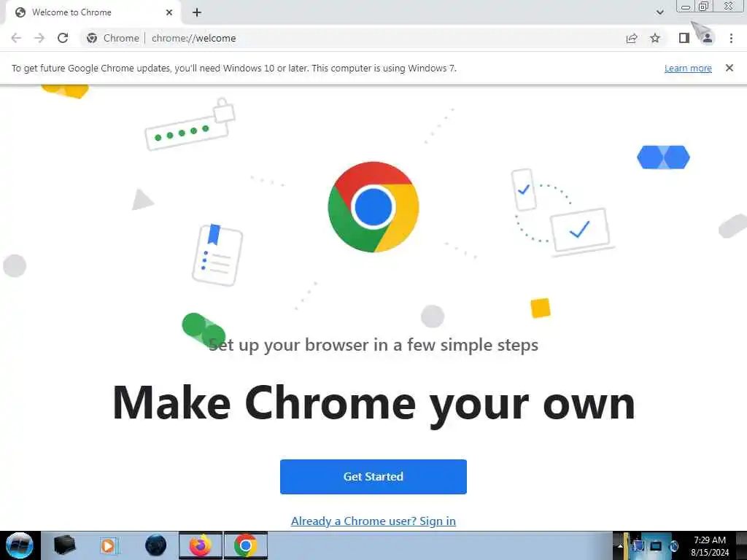The image size is (747, 560).
Task: Click the share this page icon
Action: [632, 38]
